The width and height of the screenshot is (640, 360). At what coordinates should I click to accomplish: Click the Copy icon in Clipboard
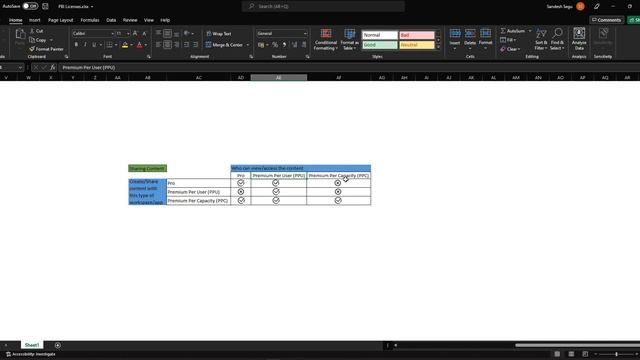pyautogui.click(x=32, y=40)
